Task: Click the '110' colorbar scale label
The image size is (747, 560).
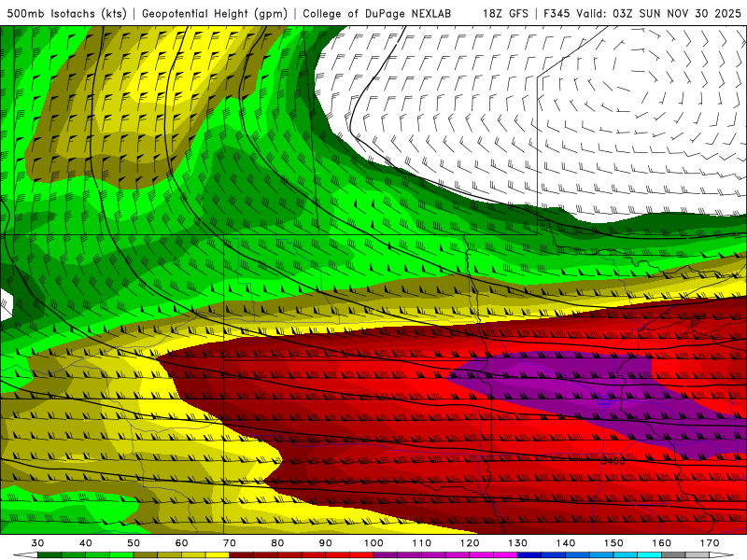Action: [x=422, y=543]
